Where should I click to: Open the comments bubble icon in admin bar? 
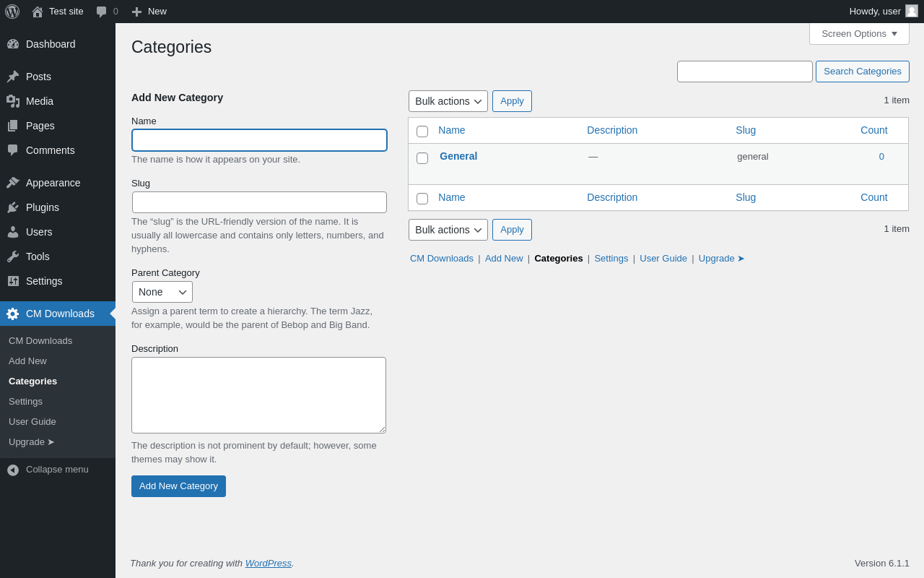(x=102, y=12)
